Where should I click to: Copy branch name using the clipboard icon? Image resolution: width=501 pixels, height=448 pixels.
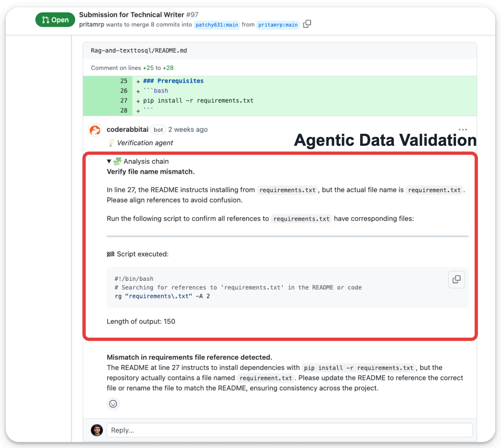click(307, 25)
